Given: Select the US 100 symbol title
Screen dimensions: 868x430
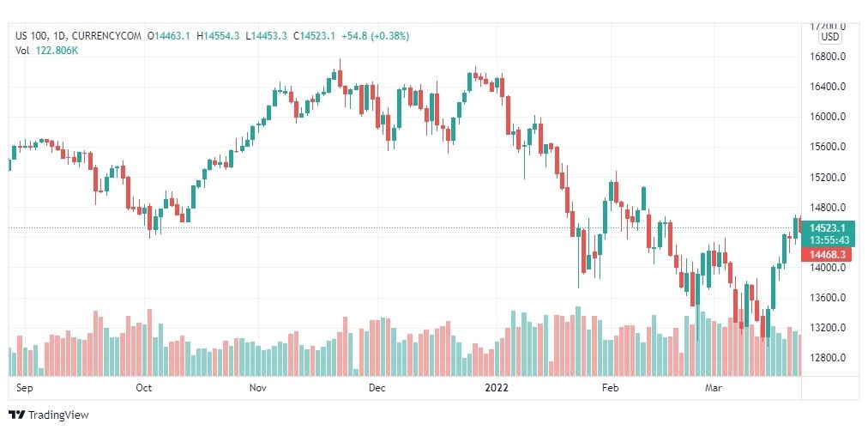Looking at the screenshot, I should point(30,36).
